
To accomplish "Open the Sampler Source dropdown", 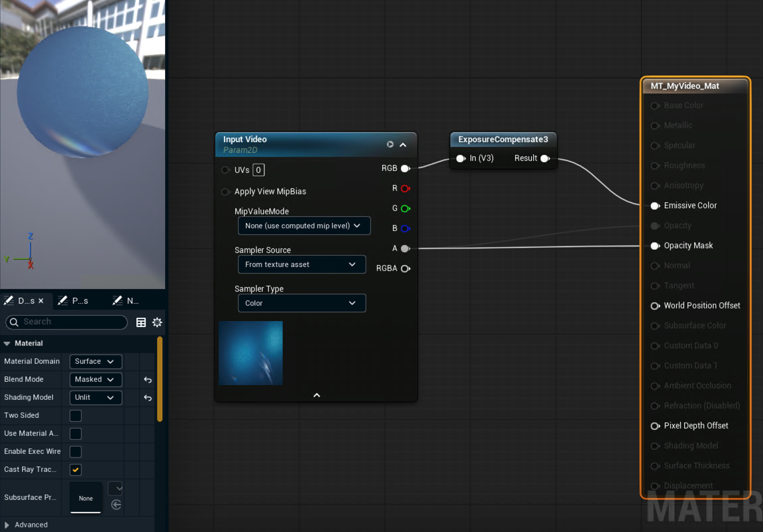I will coord(302,264).
